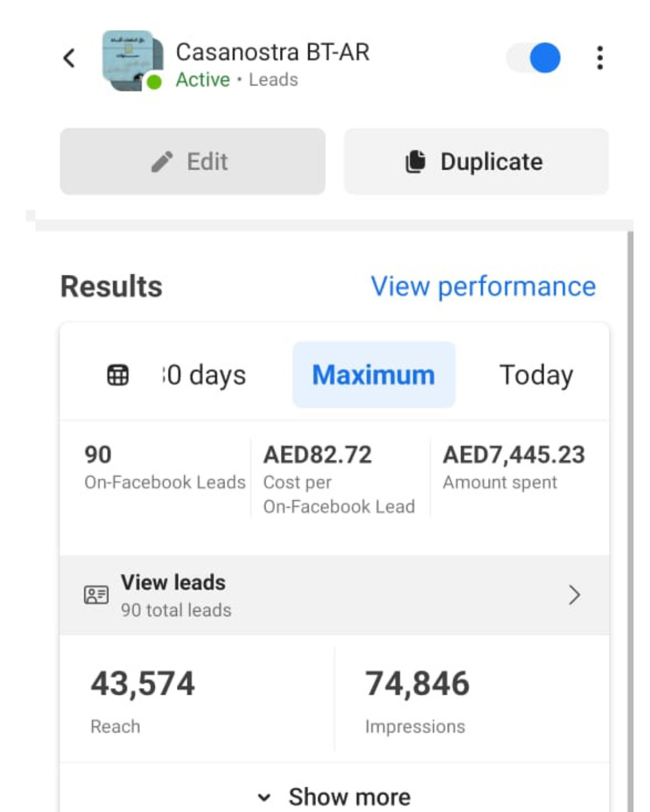Select the Maximum time range tab
This screenshot has width=650, height=812.
pyautogui.click(x=373, y=375)
